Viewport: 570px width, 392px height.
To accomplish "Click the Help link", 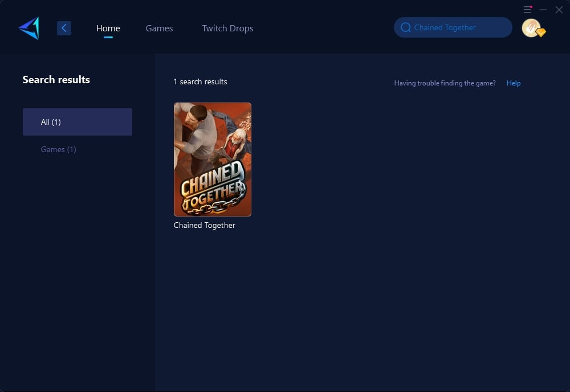I will [x=514, y=83].
